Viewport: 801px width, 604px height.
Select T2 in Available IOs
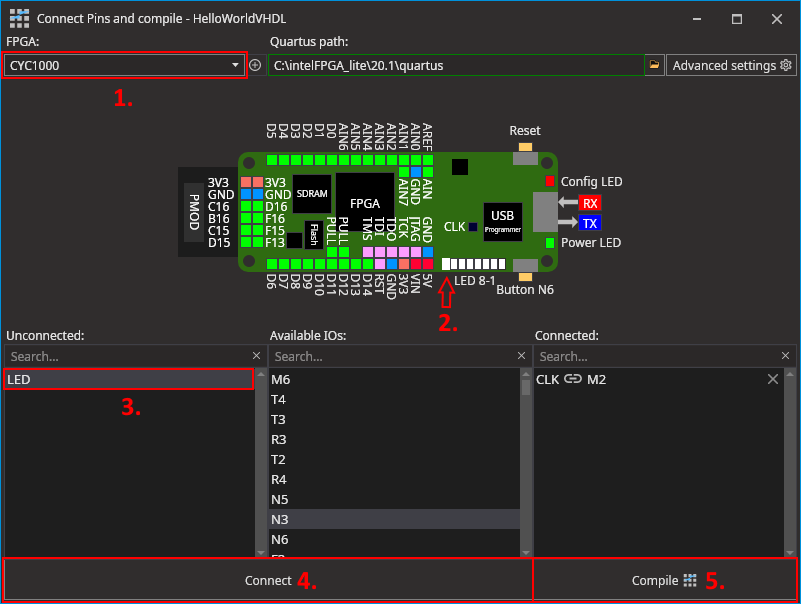(394, 459)
